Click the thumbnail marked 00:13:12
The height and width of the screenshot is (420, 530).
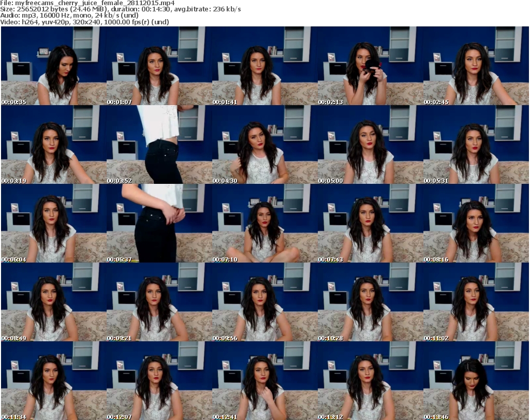click(x=370, y=381)
